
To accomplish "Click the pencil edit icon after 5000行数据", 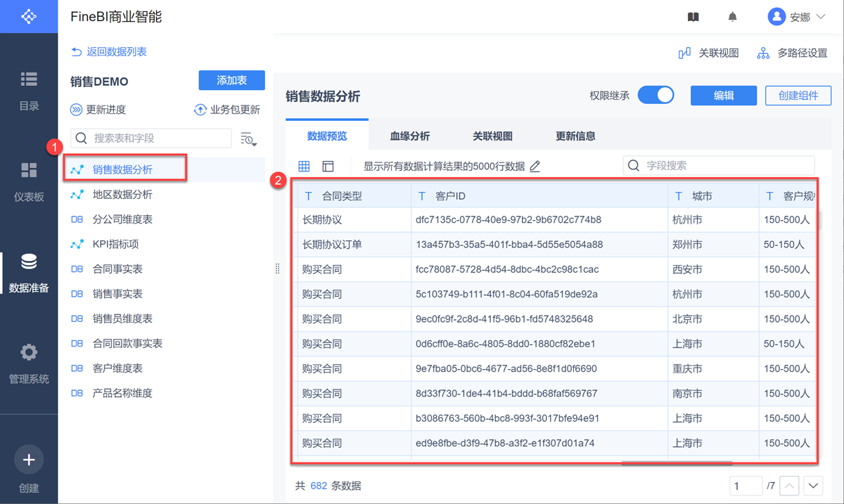I will click(535, 167).
